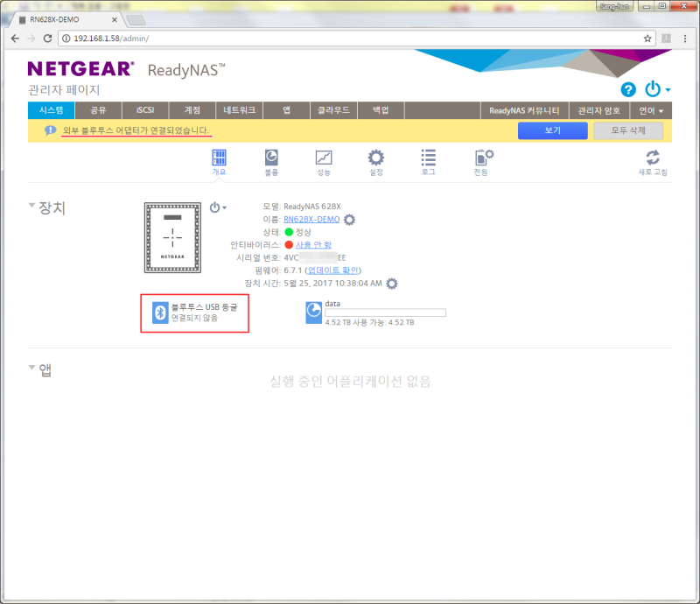This screenshot has height=604, width=700.
Task: Open the help question-mark icon
Action: point(628,89)
